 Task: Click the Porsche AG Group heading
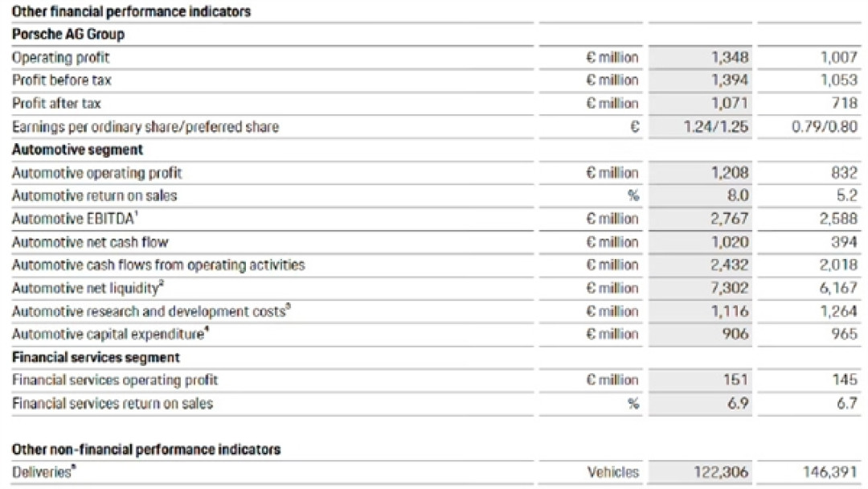tap(68, 35)
